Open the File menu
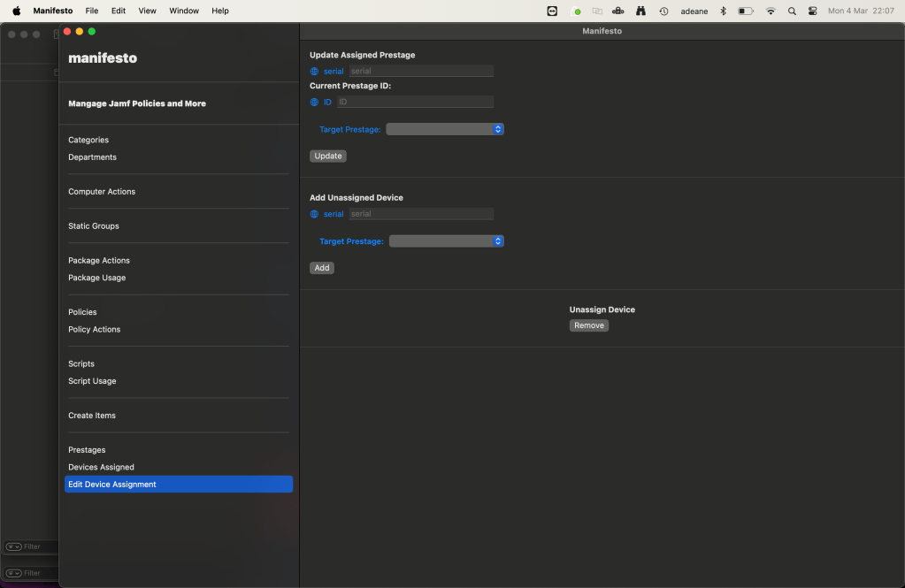 (92, 11)
